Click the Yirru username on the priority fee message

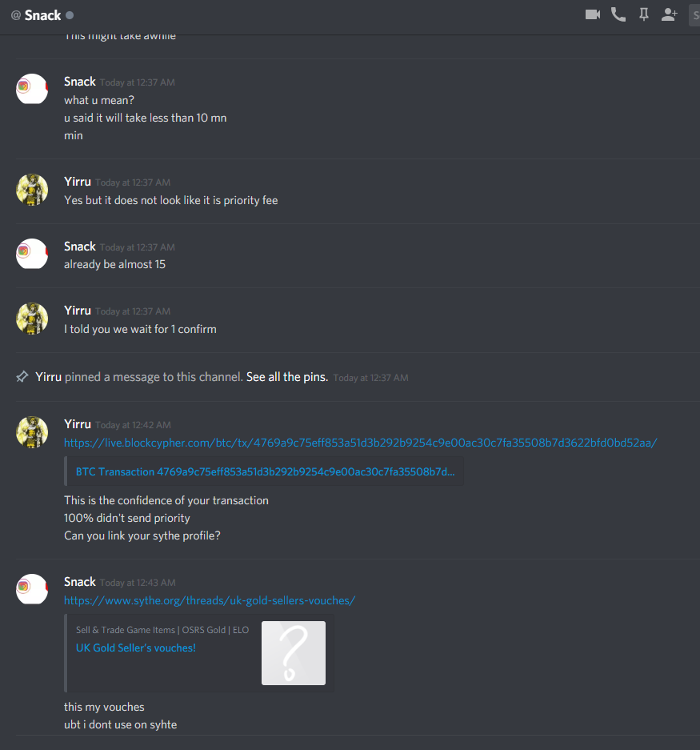coord(78,182)
